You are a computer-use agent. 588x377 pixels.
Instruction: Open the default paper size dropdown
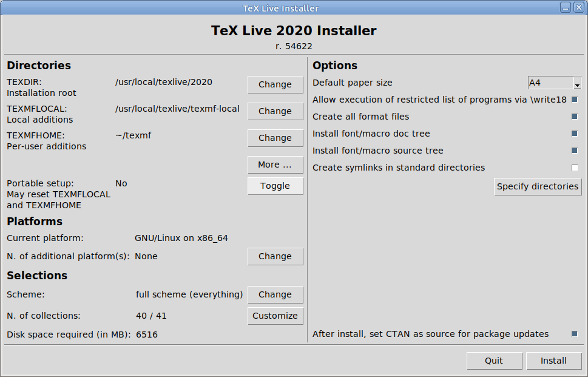point(577,83)
